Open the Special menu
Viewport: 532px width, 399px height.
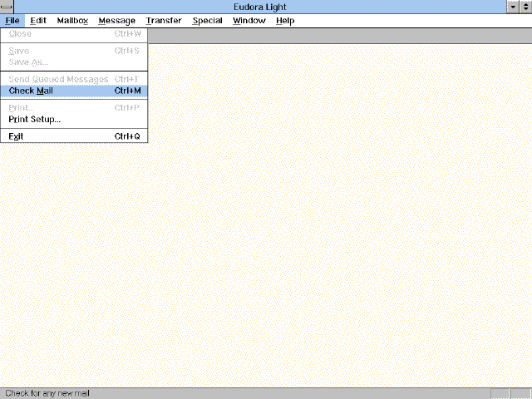pyautogui.click(x=207, y=21)
